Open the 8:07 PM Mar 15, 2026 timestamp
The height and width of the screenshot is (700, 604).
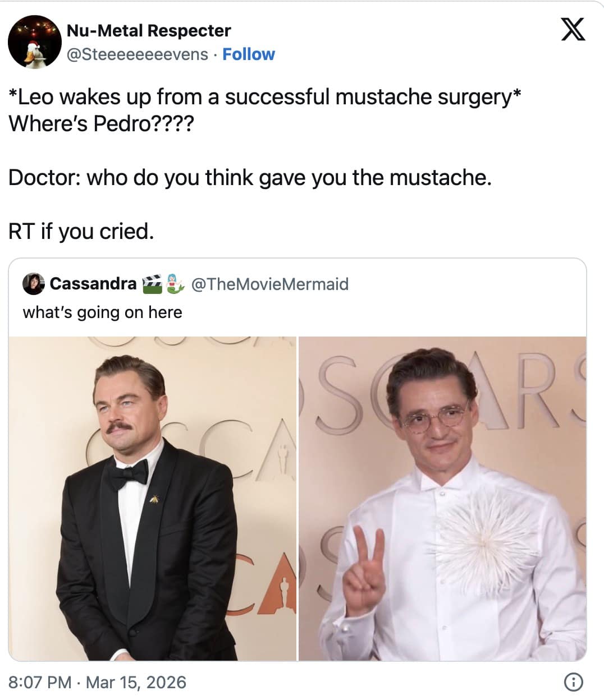tap(98, 682)
